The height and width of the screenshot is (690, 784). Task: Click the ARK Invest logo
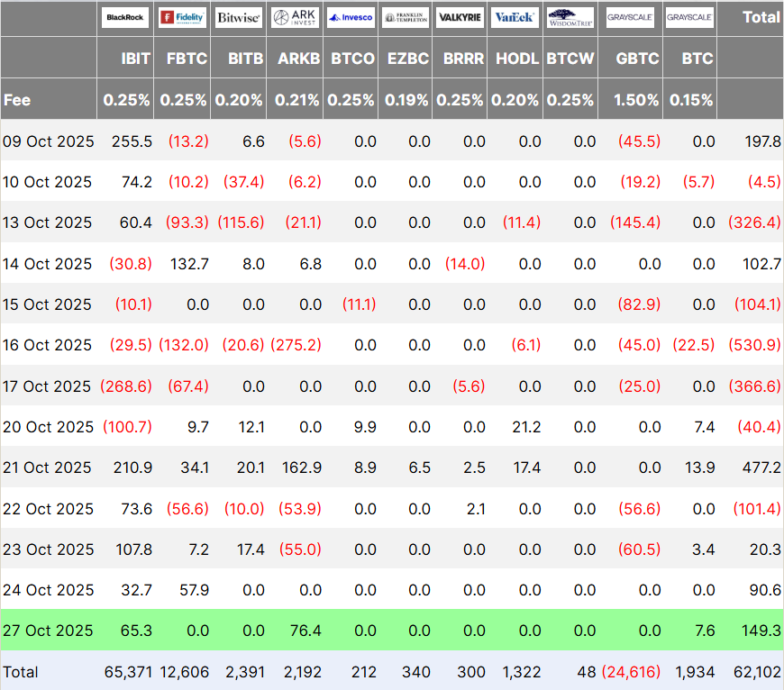[x=294, y=17]
